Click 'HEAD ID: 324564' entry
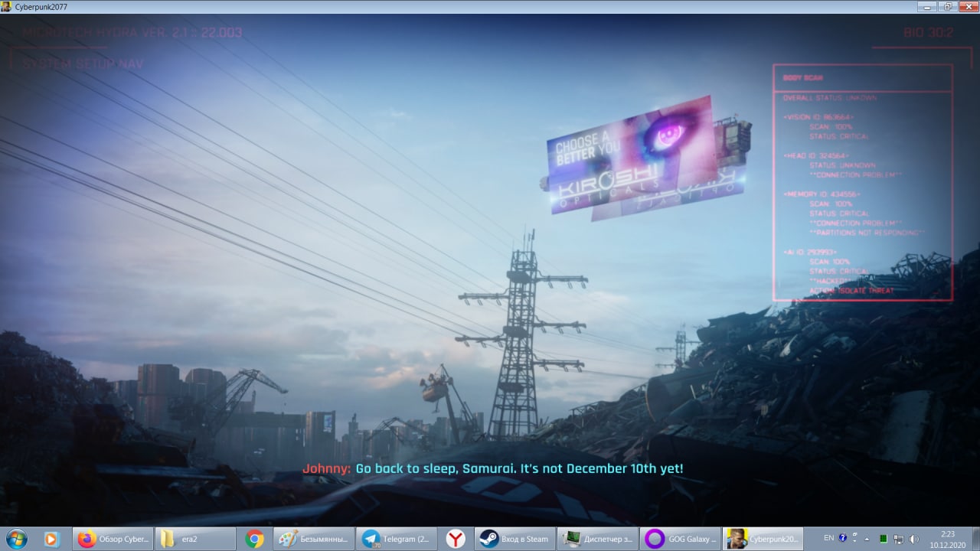The width and height of the screenshot is (980, 551). pyautogui.click(x=815, y=155)
